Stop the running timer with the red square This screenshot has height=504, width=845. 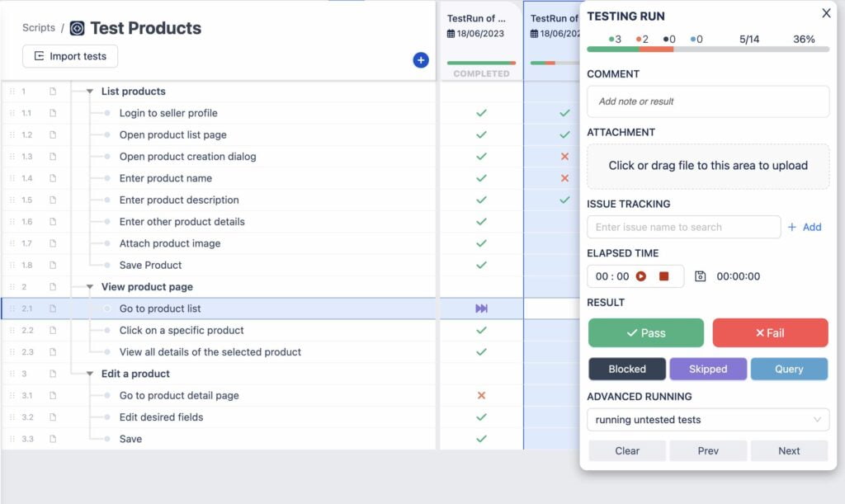coord(664,276)
